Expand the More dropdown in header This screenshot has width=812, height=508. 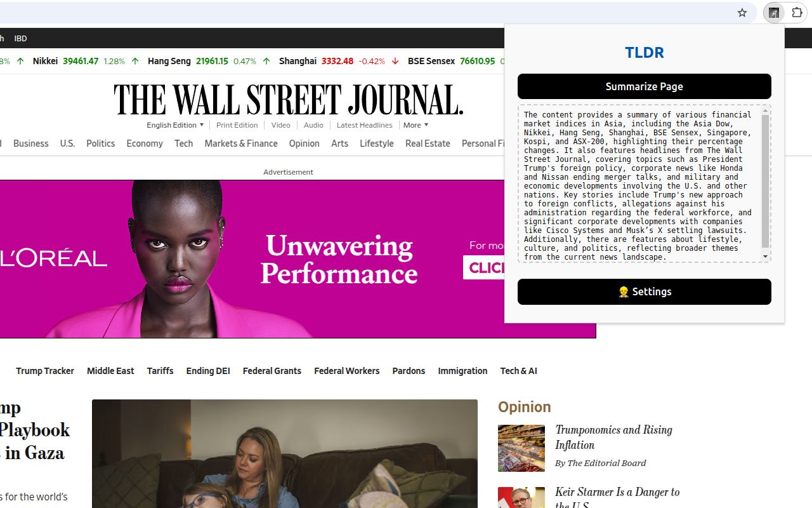416,125
